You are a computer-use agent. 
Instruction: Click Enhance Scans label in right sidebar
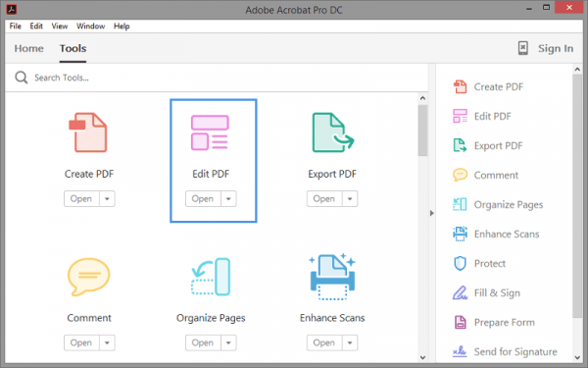point(507,234)
